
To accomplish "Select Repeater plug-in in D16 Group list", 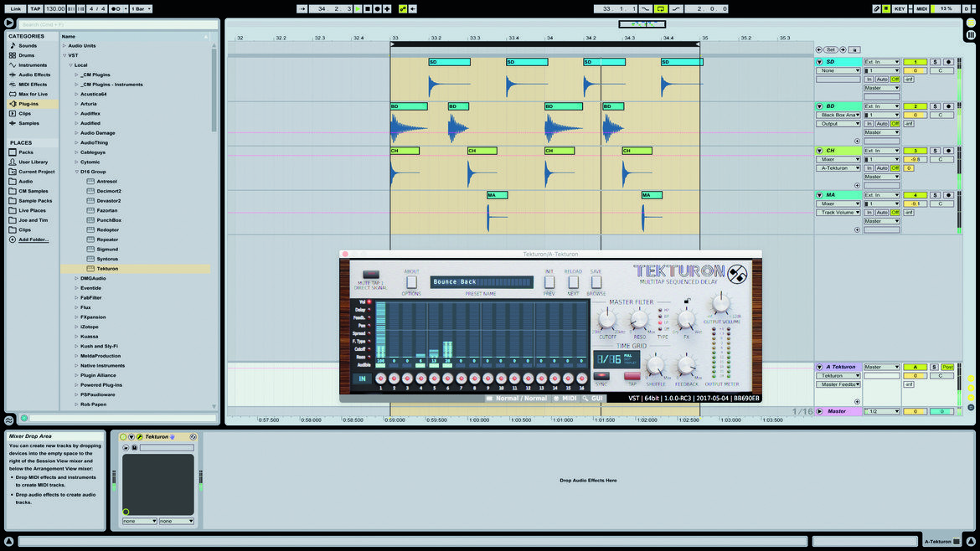I will [107, 239].
